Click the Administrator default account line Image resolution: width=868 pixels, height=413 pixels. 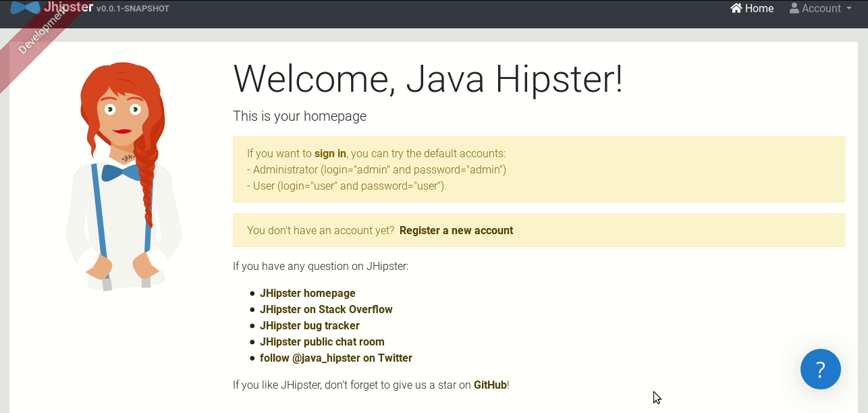377,169
